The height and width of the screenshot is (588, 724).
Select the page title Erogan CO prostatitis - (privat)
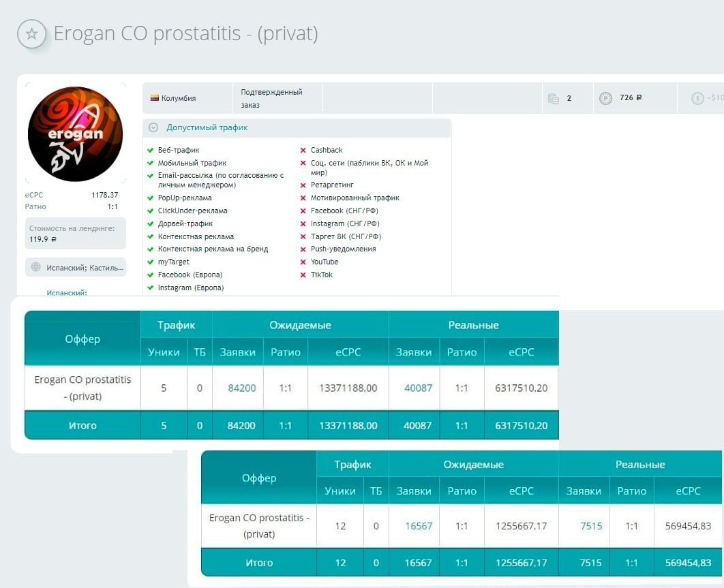[185, 33]
